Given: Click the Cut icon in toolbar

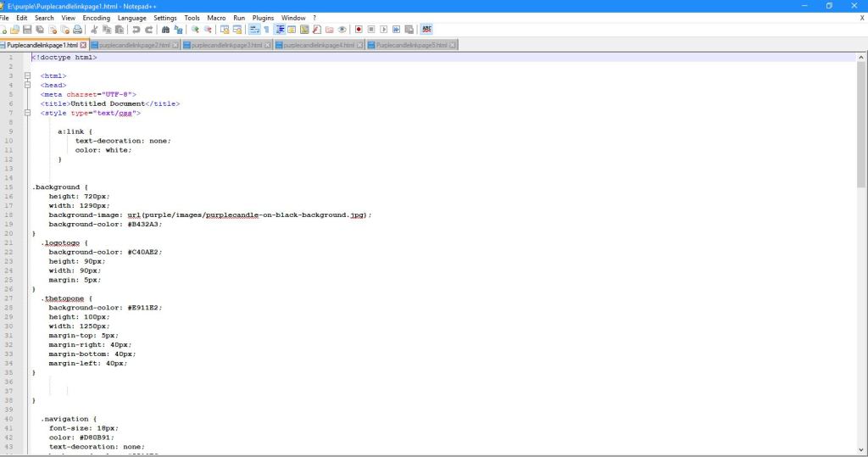Looking at the screenshot, I should 94,29.
